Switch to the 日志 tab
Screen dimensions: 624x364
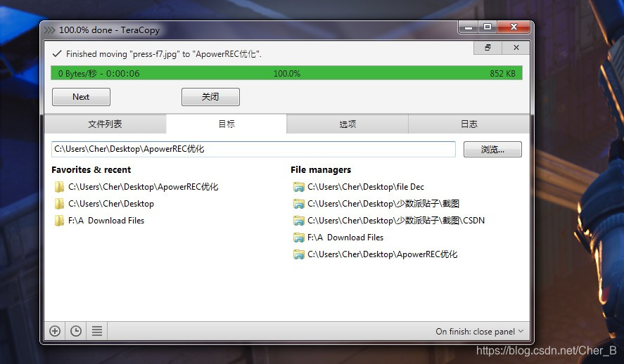469,124
